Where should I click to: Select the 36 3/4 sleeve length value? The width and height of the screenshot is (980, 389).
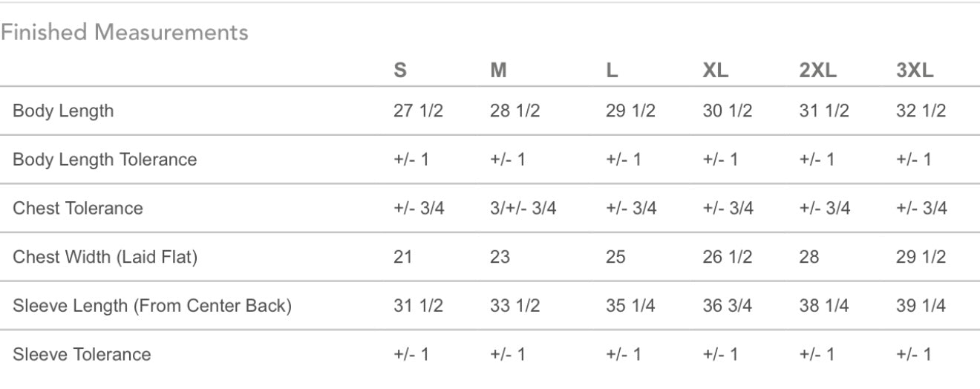(x=728, y=306)
